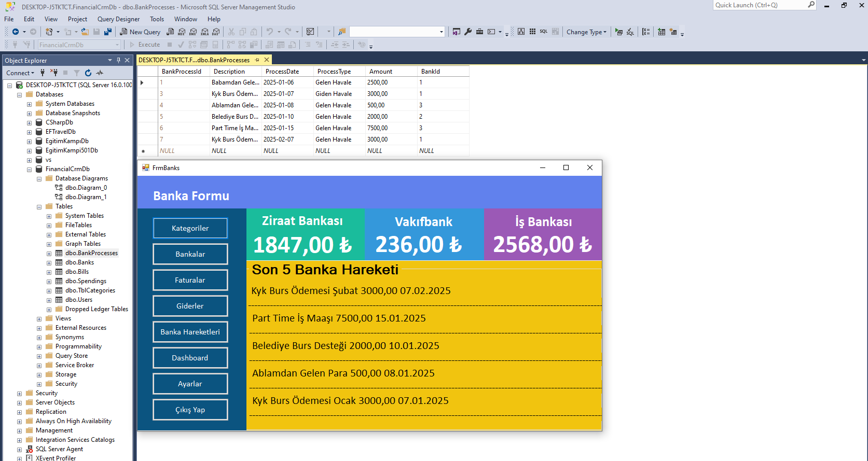Select the EFTravelDb database in tree
868x461 pixels.
[61, 132]
